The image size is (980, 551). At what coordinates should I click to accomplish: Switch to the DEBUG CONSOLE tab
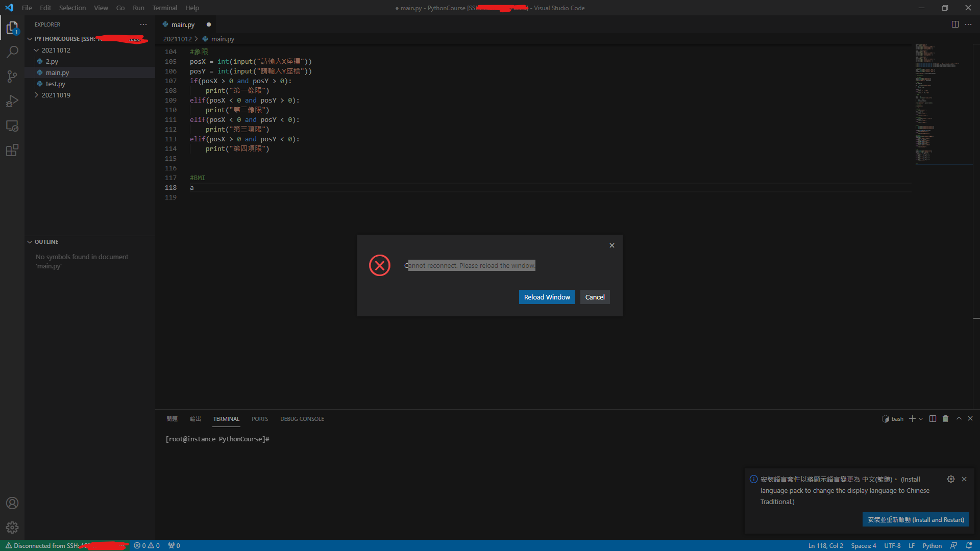(302, 419)
